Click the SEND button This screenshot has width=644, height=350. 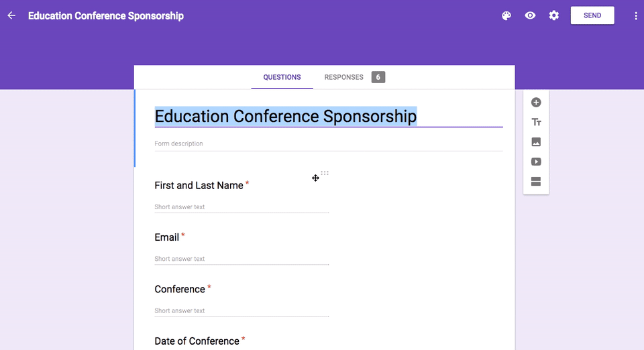pos(592,15)
